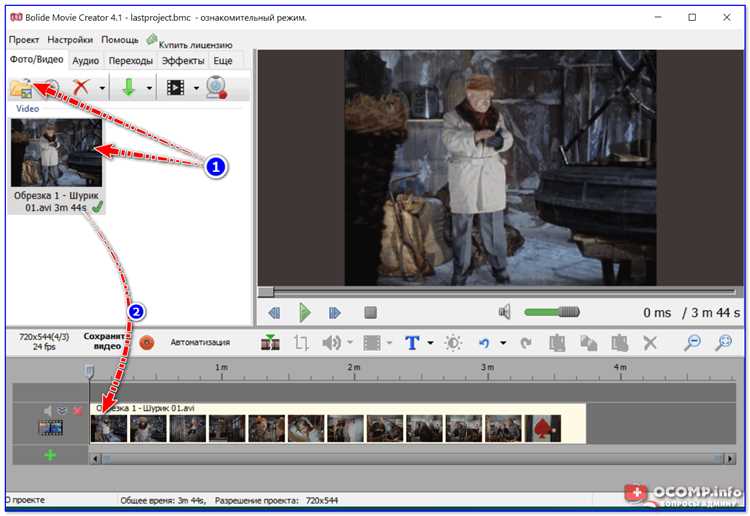
Task: Open the dropdown next to the T text icon
Action: 430,342
